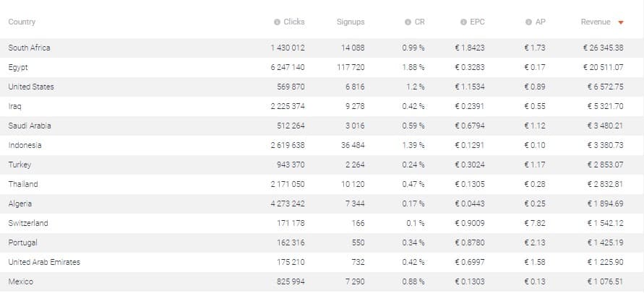Open the United States row
644x293 pixels.
(x=322, y=87)
